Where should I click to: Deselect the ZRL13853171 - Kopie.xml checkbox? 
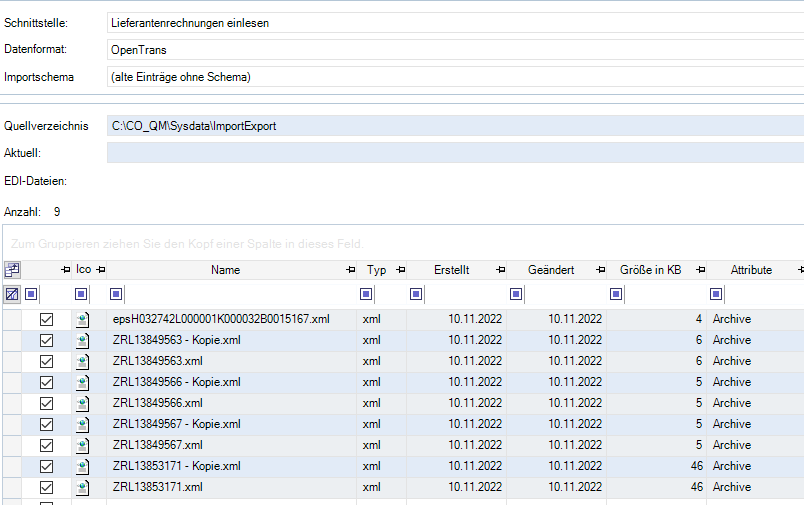[x=46, y=466]
